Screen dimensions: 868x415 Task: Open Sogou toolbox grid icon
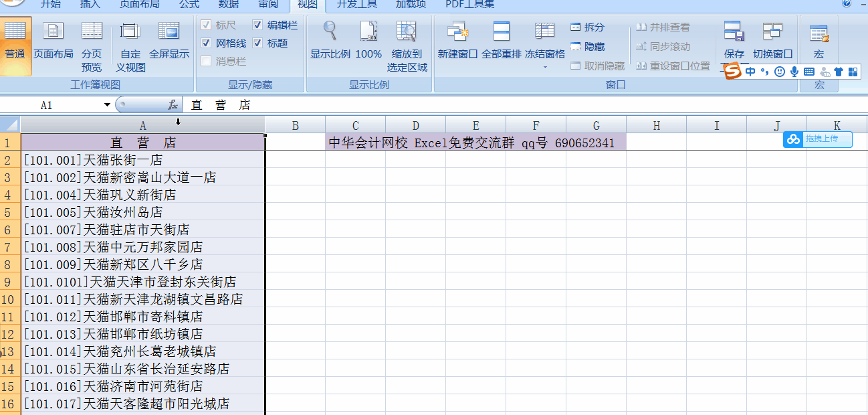point(853,72)
